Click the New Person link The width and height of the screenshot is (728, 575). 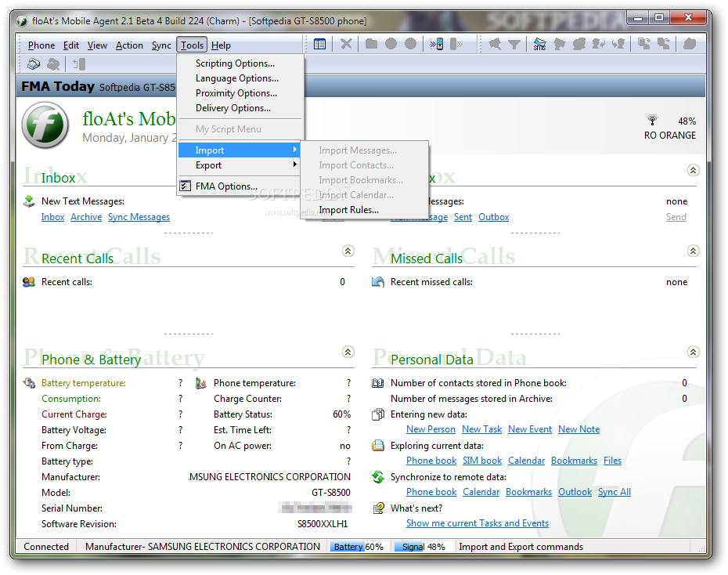[x=431, y=429]
